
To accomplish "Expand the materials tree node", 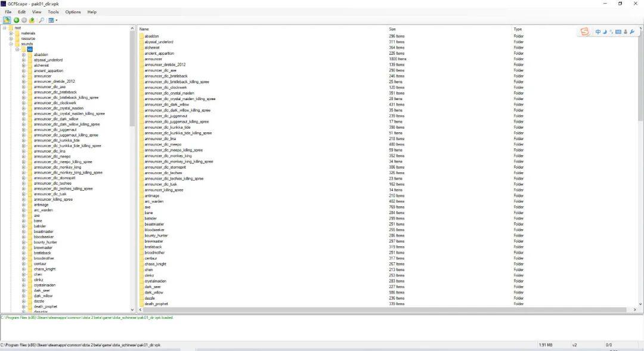I will coord(11,33).
